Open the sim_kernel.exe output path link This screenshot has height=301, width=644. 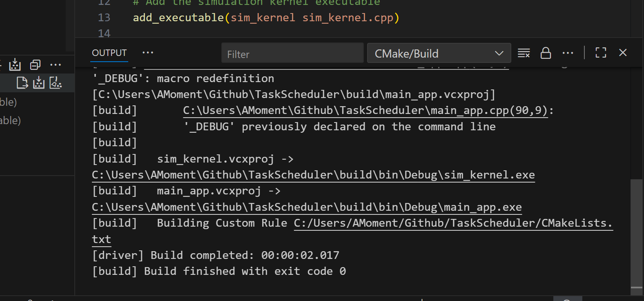pyautogui.click(x=313, y=175)
